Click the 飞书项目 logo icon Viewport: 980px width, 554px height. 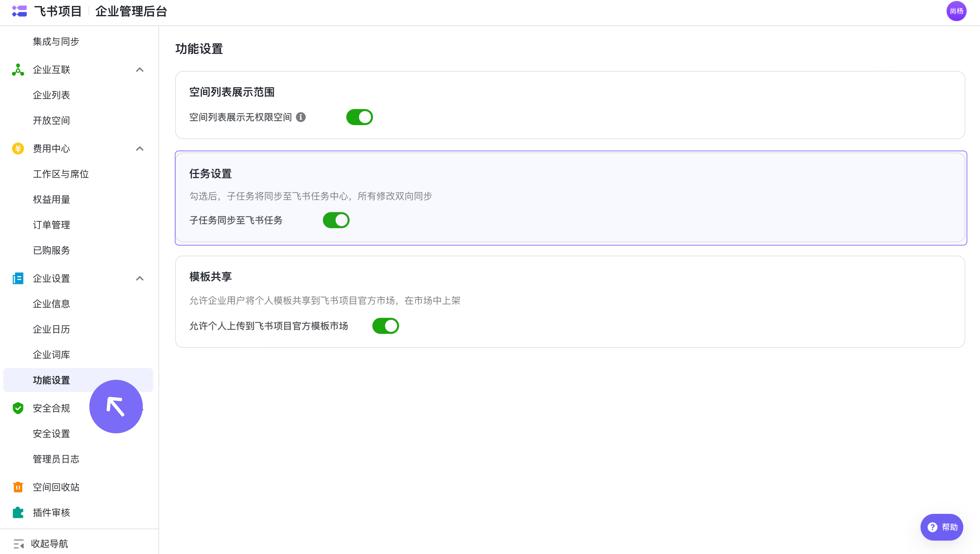pyautogui.click(x=19, y=11)
